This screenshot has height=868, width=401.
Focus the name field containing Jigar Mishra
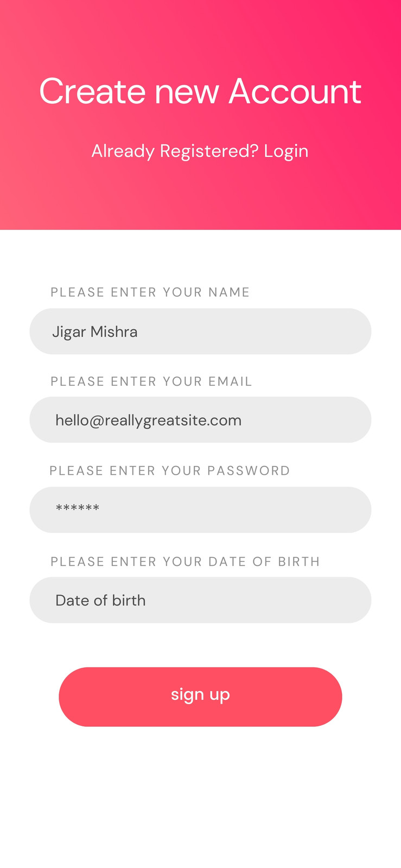coord(200,331)
